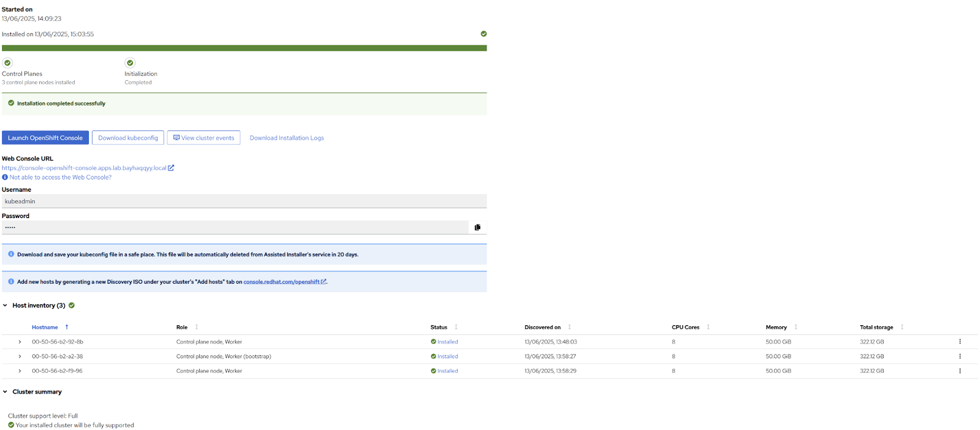Open the Web Console URL link
980x430 pixels.
[x=84, y=168]
